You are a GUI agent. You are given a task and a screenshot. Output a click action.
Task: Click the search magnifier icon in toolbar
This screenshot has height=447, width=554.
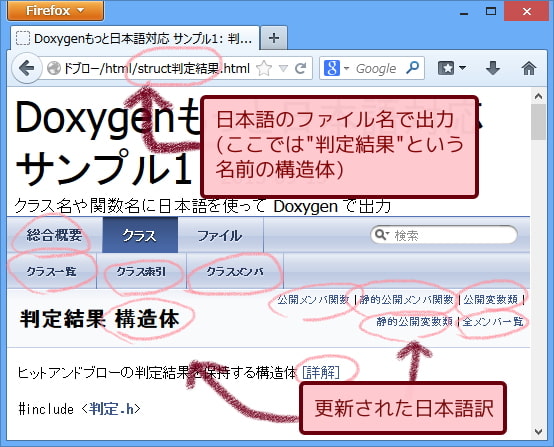(x=412, y=68)
